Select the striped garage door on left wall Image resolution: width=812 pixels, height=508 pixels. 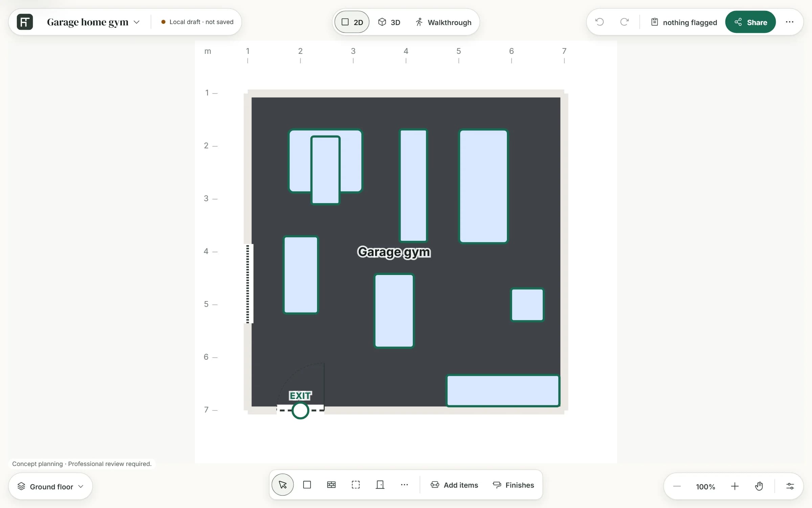point(248,283)
